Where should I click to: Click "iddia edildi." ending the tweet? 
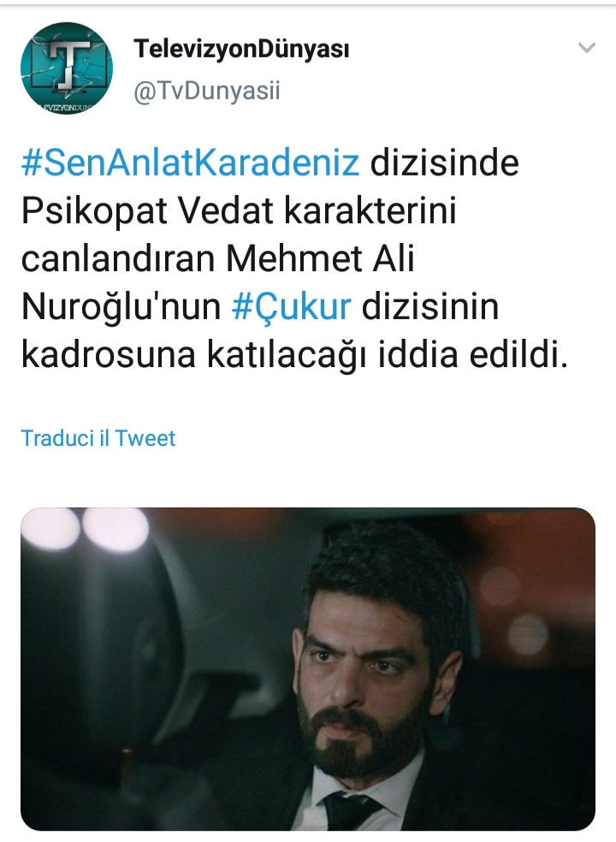[472, 355]
